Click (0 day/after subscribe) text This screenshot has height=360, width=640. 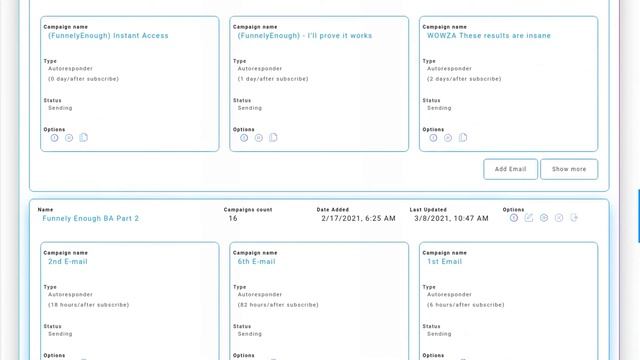pos(84,79)
